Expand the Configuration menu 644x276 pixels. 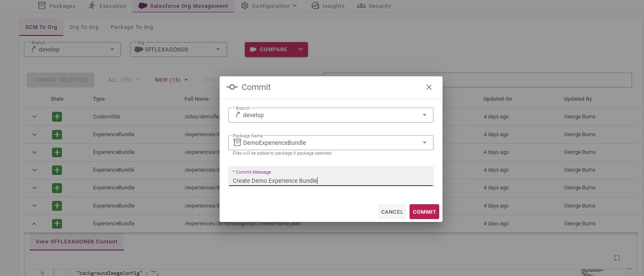coord(269,6)
